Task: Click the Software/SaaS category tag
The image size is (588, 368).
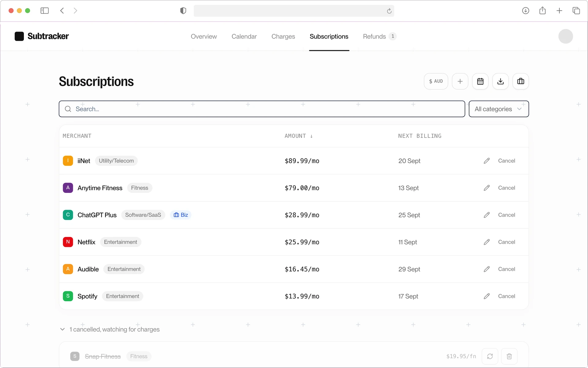Action: pyautogui.click(x=143, y=215)
